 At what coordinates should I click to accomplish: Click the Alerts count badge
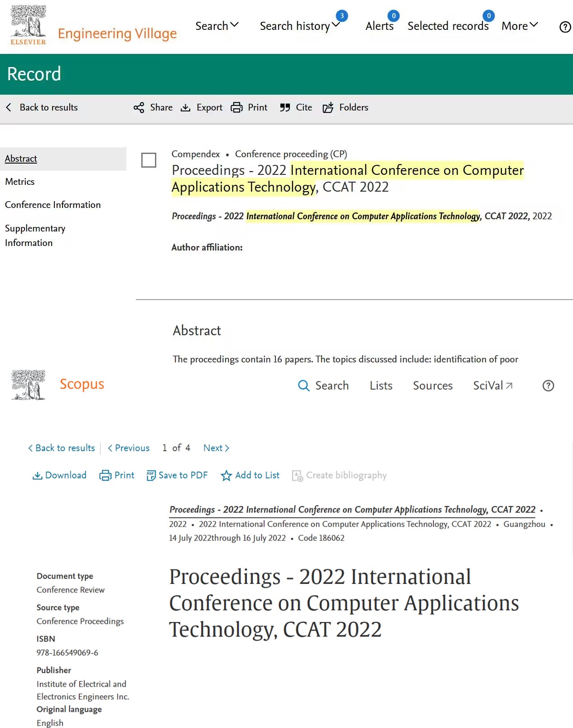click(394, 16)
